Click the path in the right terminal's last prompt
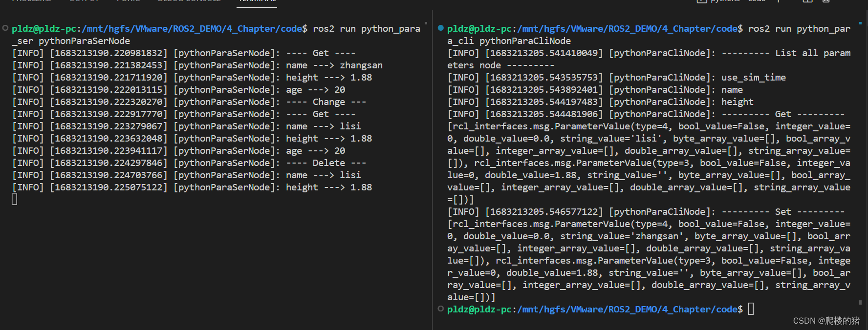868x330 pixels. (x=627, y=309)
